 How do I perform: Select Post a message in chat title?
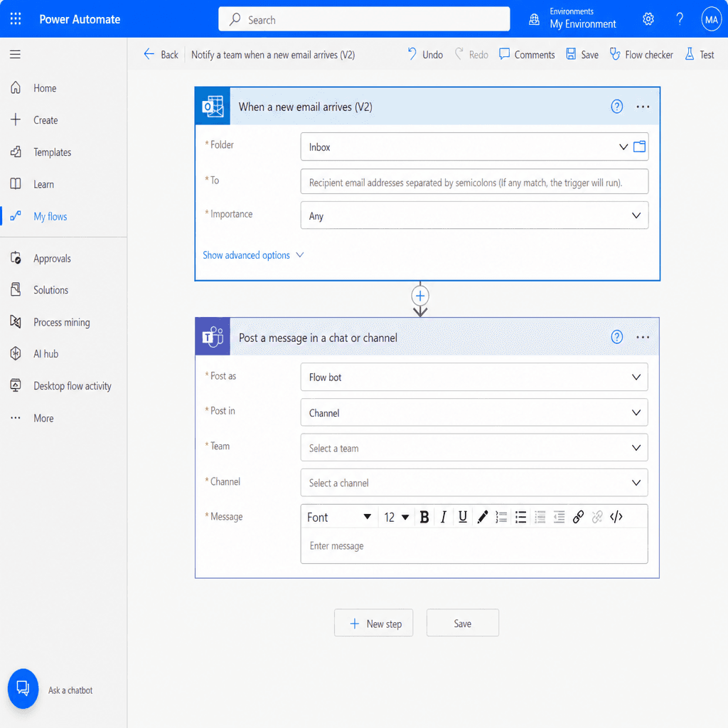pyautogui.click(x=318, y=338)
